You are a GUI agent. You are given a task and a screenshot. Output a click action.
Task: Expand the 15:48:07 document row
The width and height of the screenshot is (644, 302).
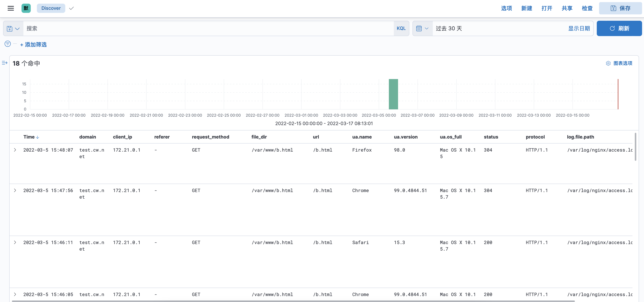15,150
